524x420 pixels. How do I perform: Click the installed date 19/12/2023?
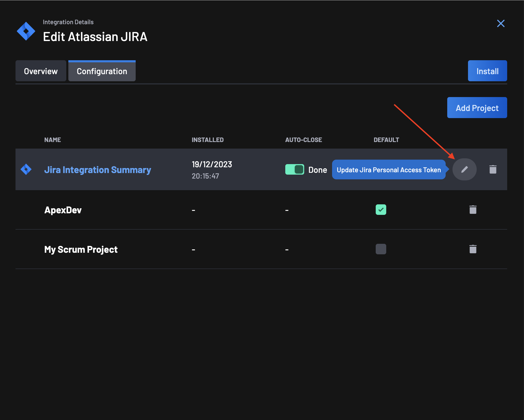[x=212, y=164]
